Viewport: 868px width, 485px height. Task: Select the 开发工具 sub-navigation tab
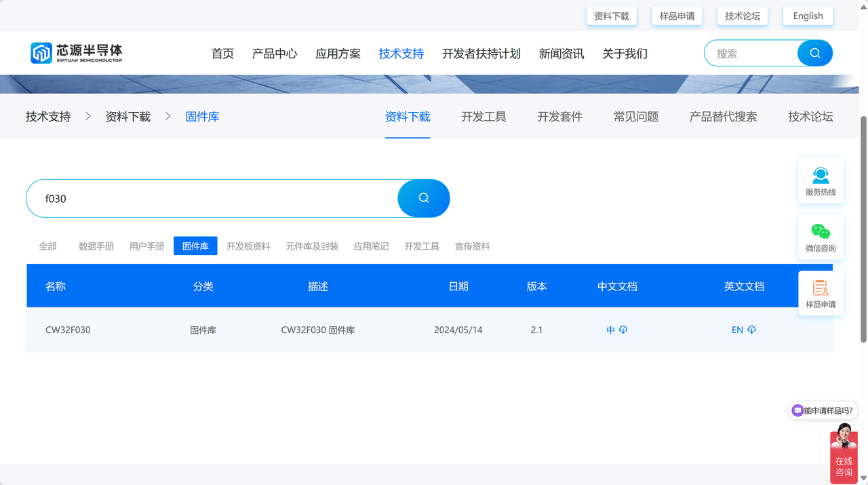click(484, 117)
